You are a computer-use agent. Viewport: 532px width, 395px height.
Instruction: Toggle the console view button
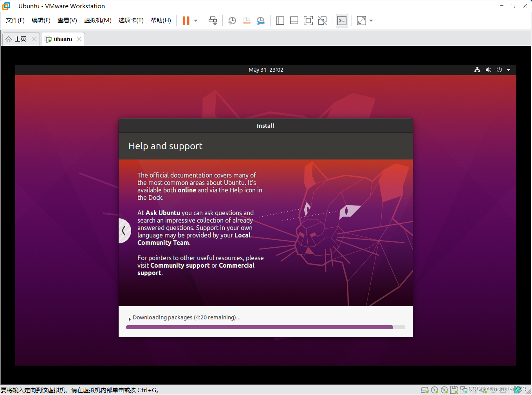[x=342, y=20]
